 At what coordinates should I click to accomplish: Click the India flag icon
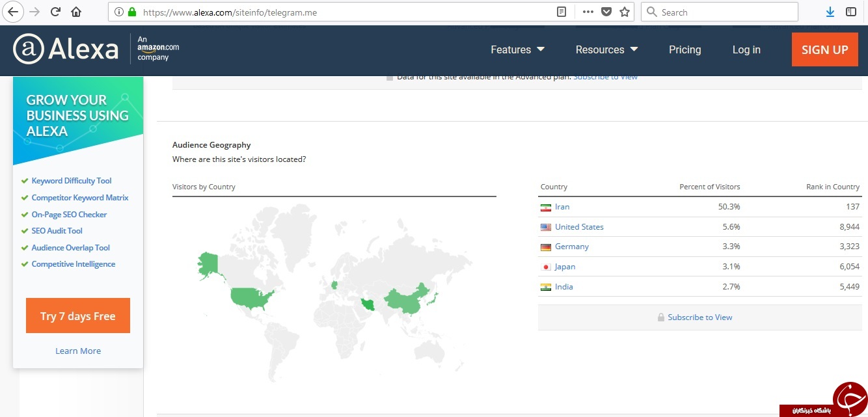[x=545, y=287]
